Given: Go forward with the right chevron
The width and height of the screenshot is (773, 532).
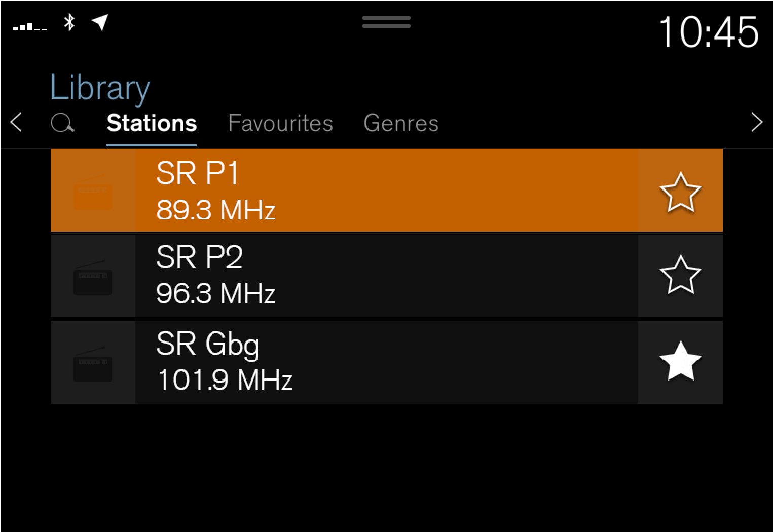Looking at the screenshot, I should tap(757, 123).
